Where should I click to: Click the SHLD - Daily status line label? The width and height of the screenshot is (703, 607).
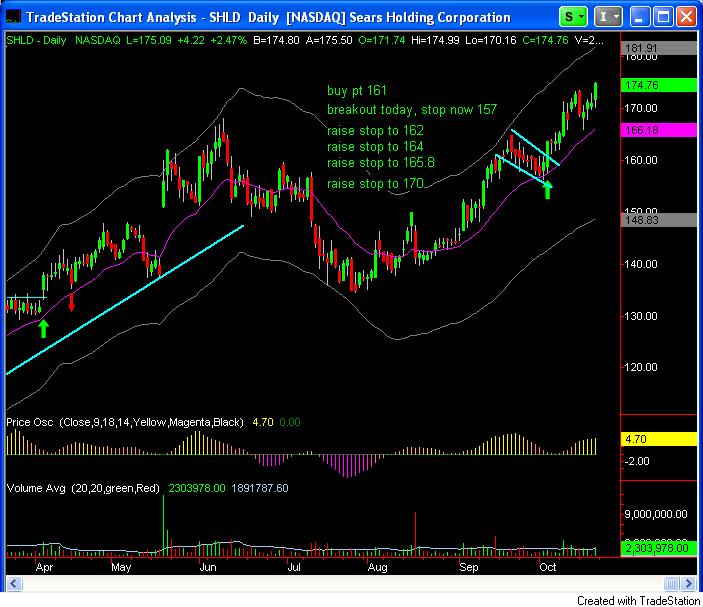coord(36,40)
